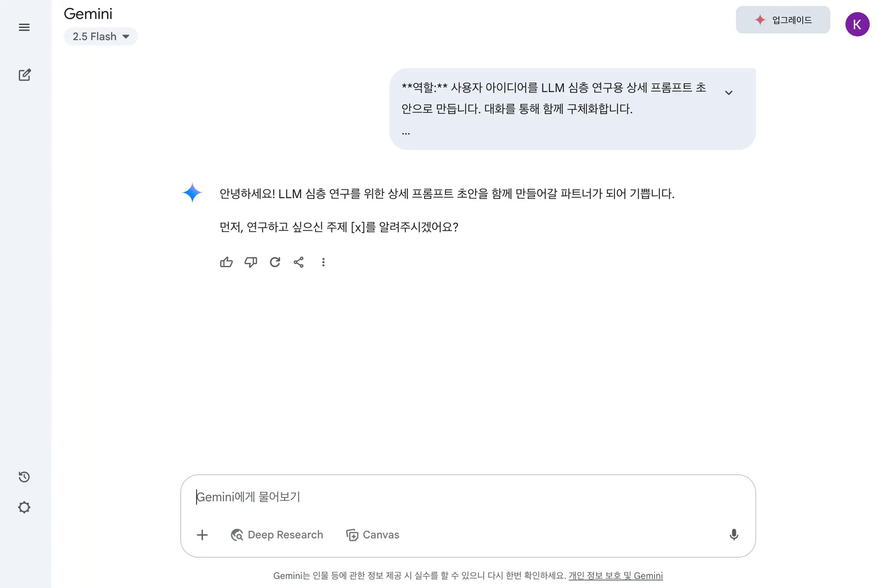This screenshot has width=875, height=588.
Task: Click the microphone voice input icon
Action: [x=734, y=535]
